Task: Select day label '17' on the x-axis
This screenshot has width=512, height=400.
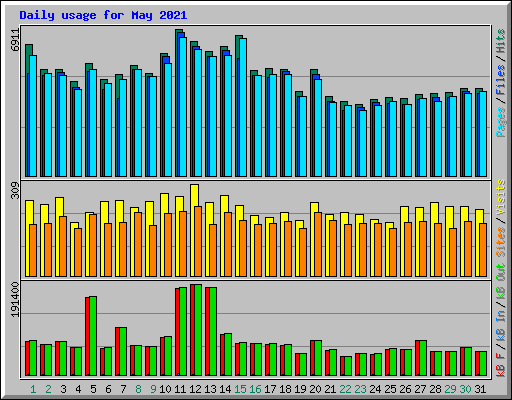Action: pyautogui.click(x=270, y=389)
